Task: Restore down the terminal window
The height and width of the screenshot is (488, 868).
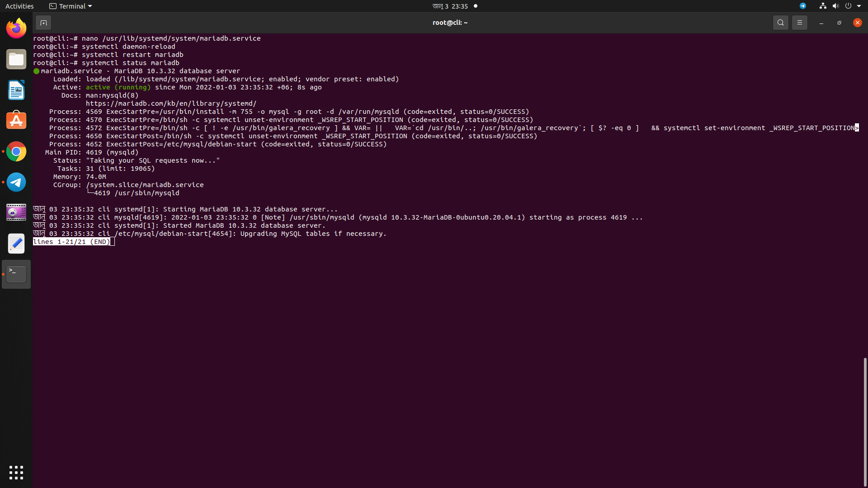Action: click(839, 23)
